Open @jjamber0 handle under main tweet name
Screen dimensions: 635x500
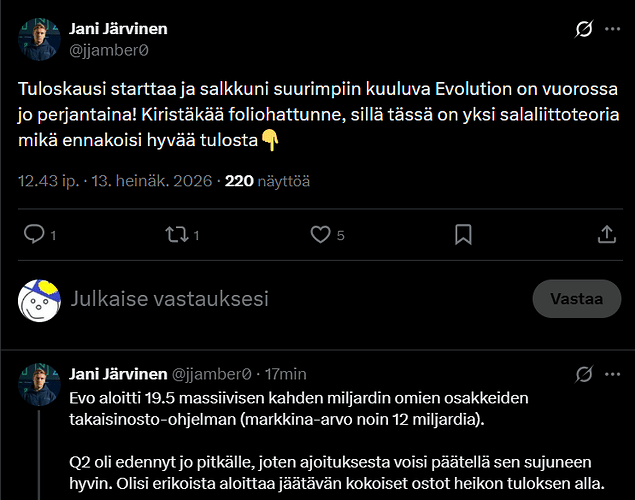[x=109, y=51]
